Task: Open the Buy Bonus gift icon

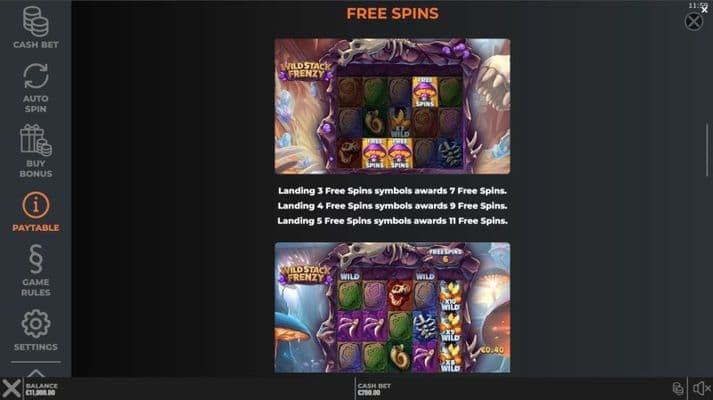Action: click(35, 140)
